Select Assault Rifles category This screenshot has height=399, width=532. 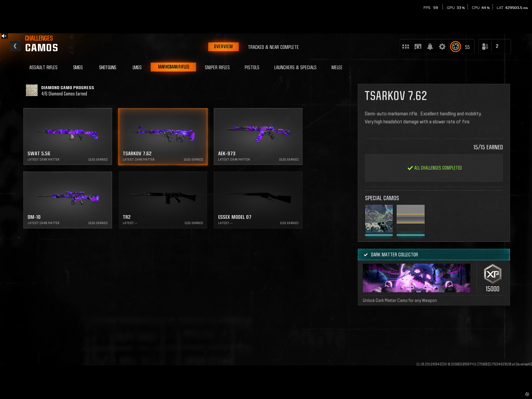(43, 67)
